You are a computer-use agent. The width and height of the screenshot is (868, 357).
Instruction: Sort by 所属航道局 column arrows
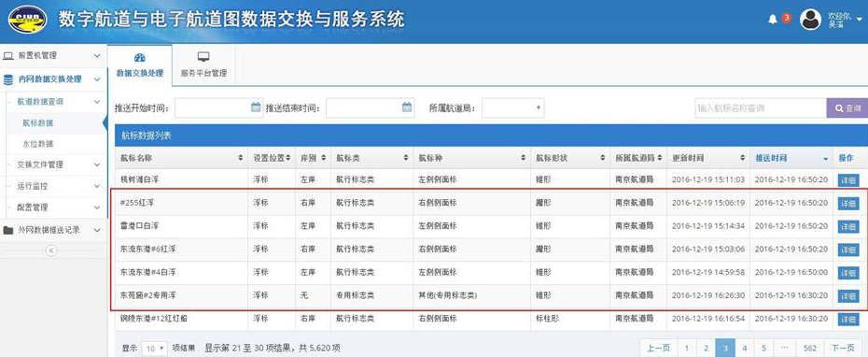(659, 158)
